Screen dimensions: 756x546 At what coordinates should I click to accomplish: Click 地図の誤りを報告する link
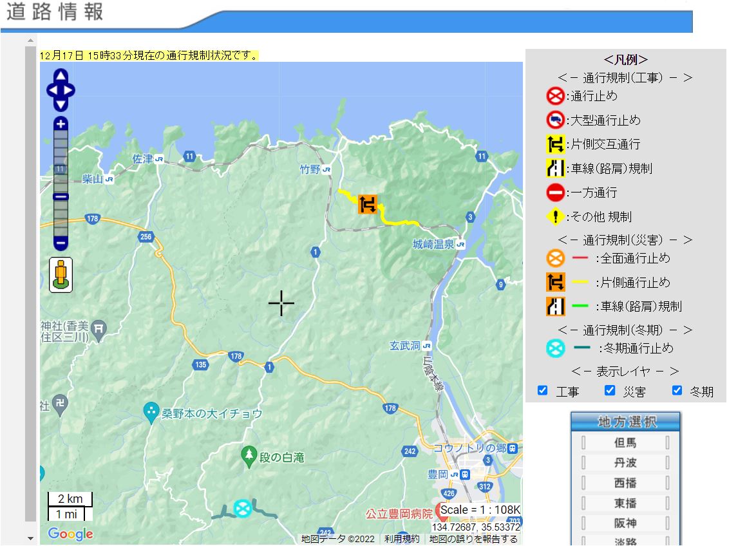[473, 539]
